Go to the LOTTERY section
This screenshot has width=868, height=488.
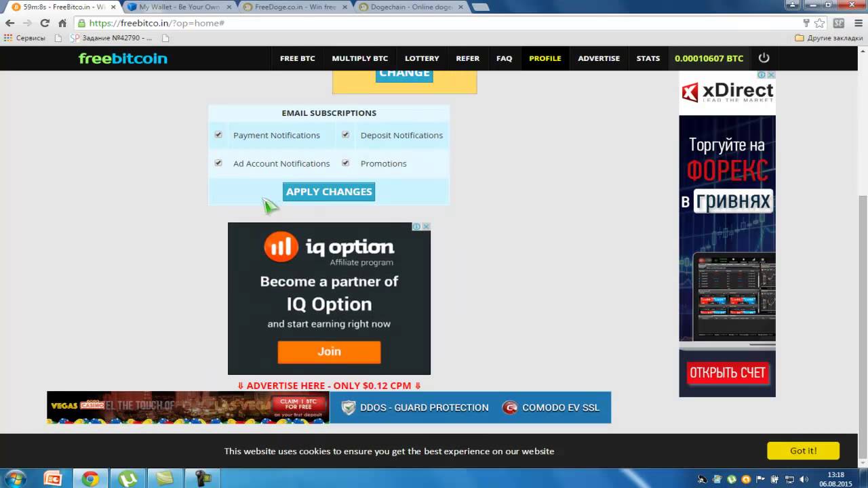pos(422,58)
